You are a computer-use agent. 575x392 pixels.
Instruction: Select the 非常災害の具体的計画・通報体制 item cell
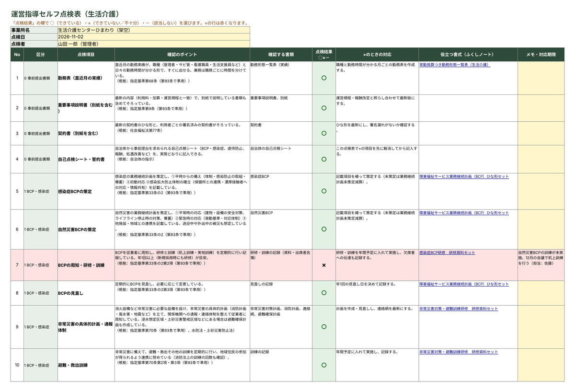point(86,327)
